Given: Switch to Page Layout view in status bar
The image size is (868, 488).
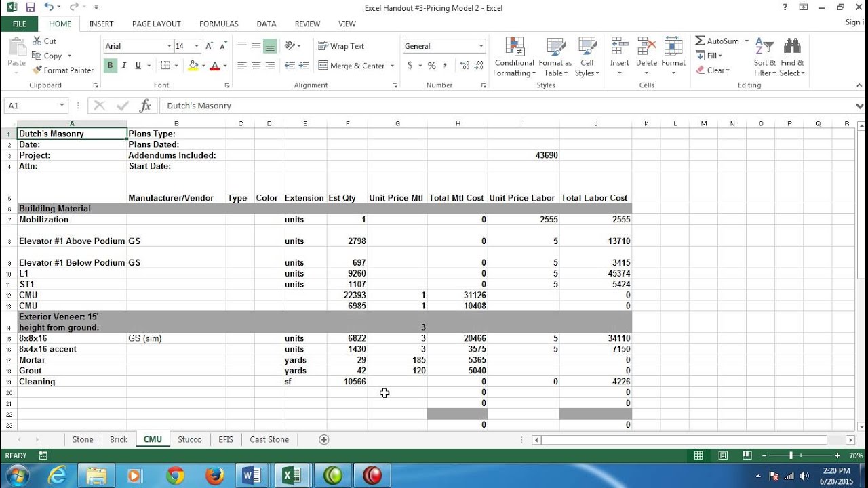Looking at the screenshot, I should (x=723, y=455).
